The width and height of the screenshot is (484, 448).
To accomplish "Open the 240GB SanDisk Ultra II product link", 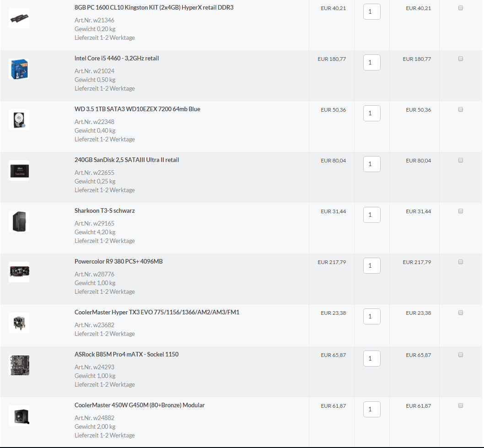I will [127, 160].
